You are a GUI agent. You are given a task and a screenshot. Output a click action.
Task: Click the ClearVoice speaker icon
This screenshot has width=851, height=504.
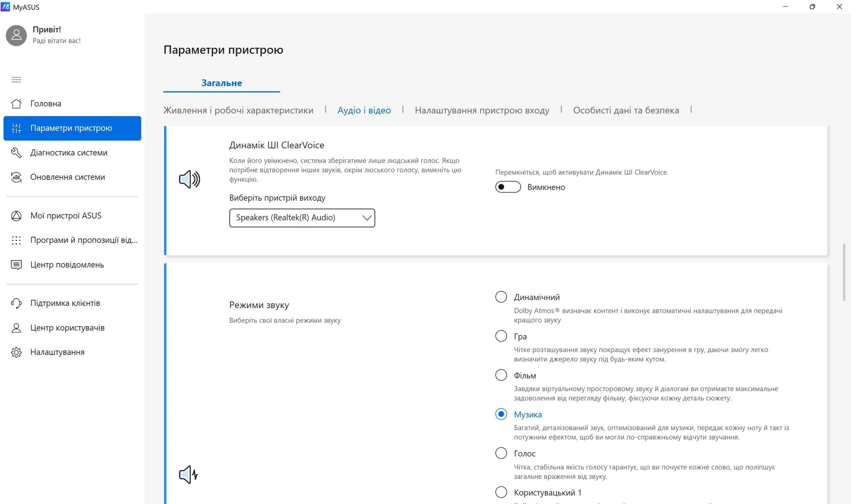[189, 179]
